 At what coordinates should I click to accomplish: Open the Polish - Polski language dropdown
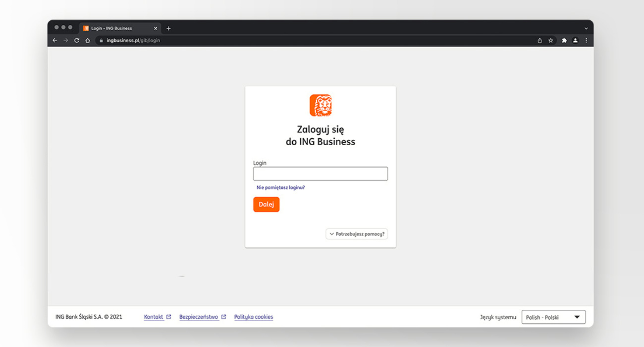(x=553, y=317)
